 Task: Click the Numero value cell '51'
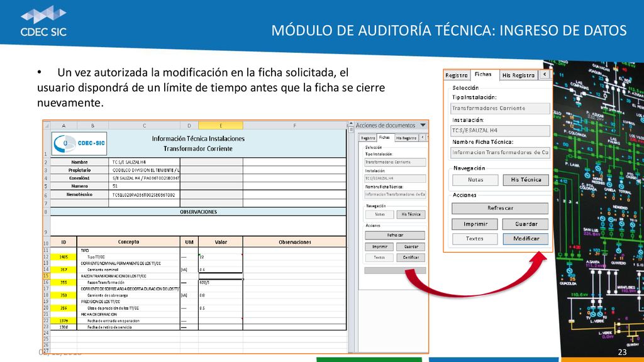(x=144, y=186)
